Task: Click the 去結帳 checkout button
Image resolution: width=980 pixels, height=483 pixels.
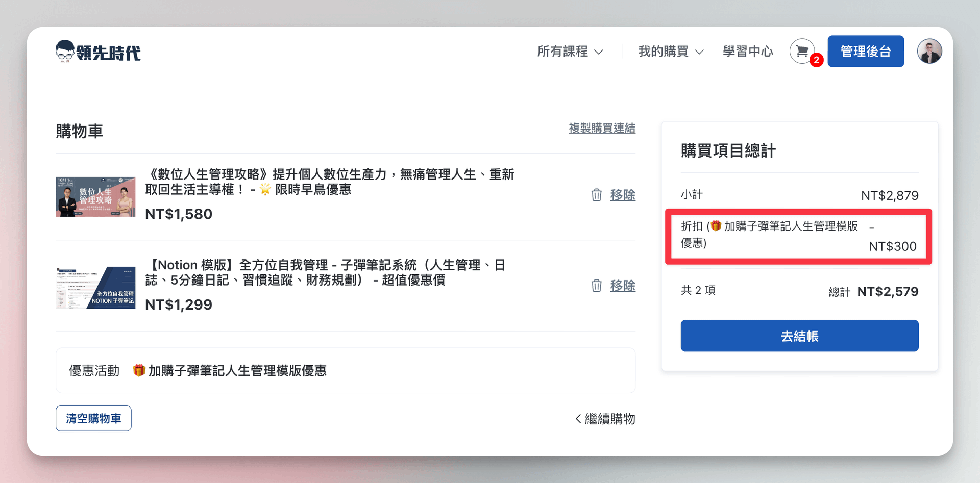Action: coord(799,336)
